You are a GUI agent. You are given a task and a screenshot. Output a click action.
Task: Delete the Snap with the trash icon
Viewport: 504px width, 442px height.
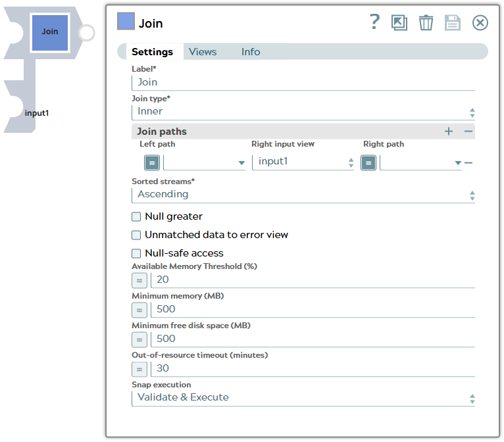click(x=426, y=22)
